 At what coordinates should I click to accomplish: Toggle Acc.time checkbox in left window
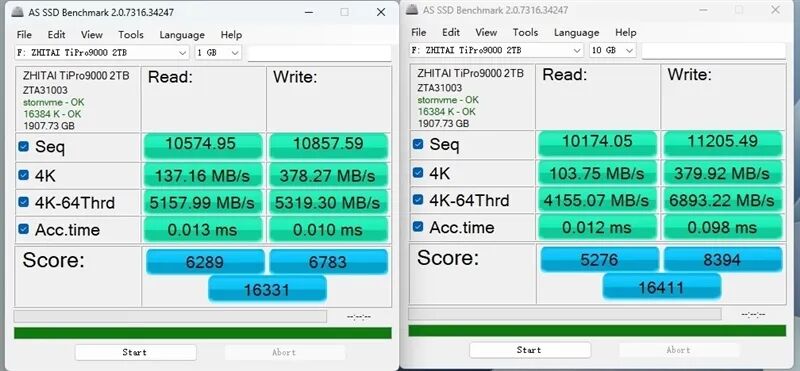pos(23,229)
